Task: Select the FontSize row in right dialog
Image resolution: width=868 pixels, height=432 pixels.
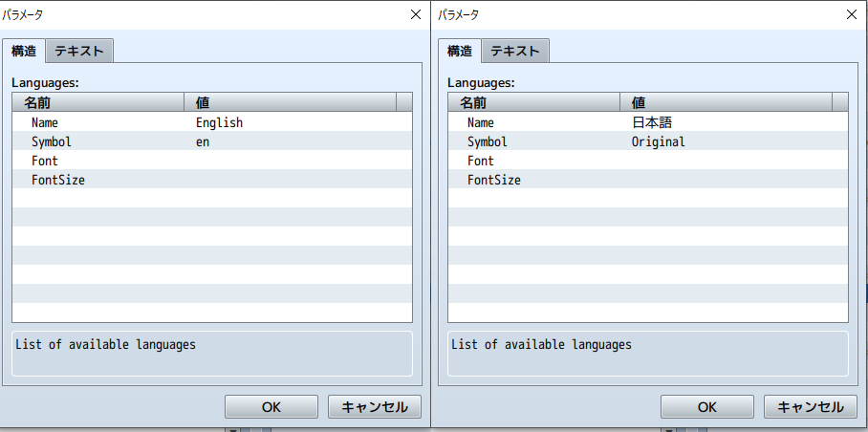Action: (647, 180)
